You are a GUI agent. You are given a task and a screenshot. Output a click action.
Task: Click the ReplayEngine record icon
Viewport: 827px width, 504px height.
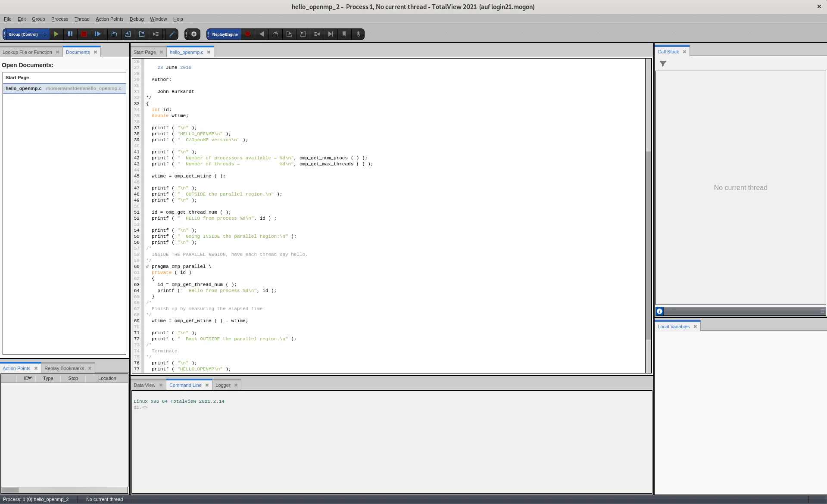(248, 34)
